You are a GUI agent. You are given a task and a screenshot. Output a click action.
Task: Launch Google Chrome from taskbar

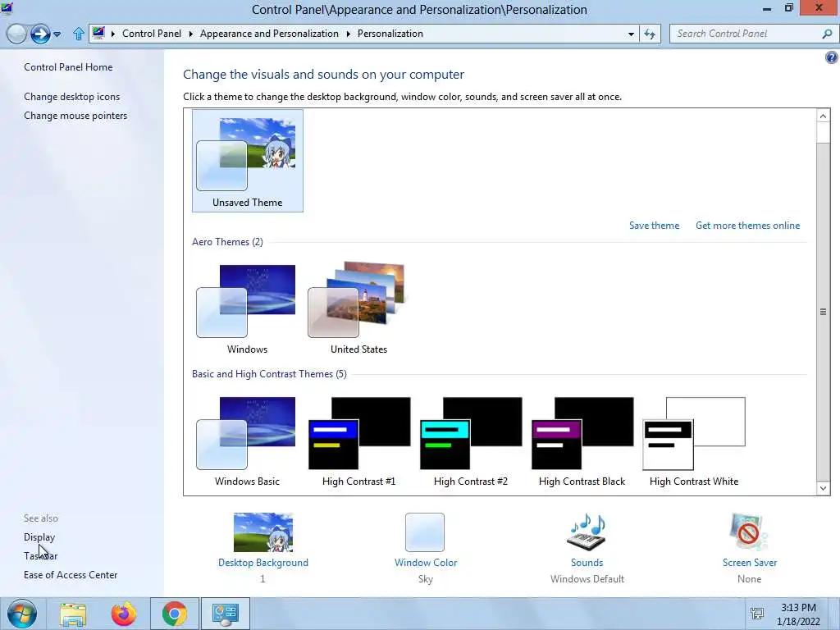pos(174,614)
